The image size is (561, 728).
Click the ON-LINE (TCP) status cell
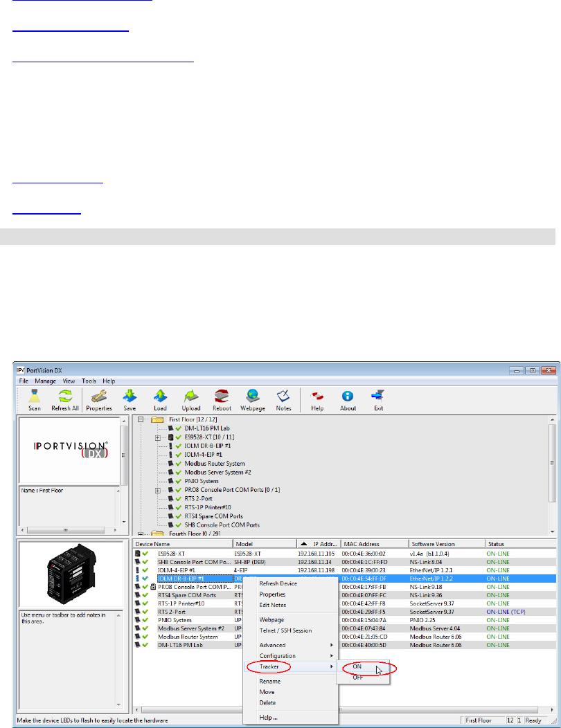(506, 612)
